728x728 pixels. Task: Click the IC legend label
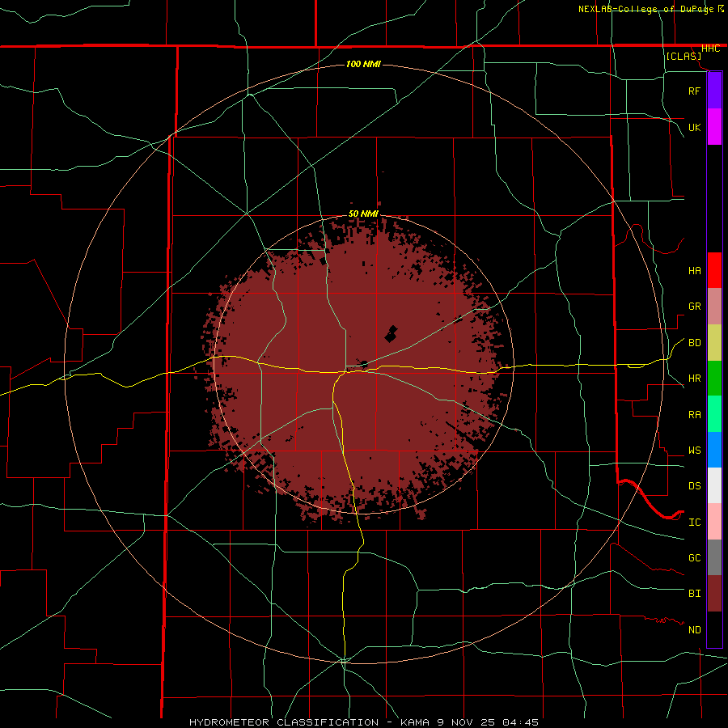click(x=694, y=523)
